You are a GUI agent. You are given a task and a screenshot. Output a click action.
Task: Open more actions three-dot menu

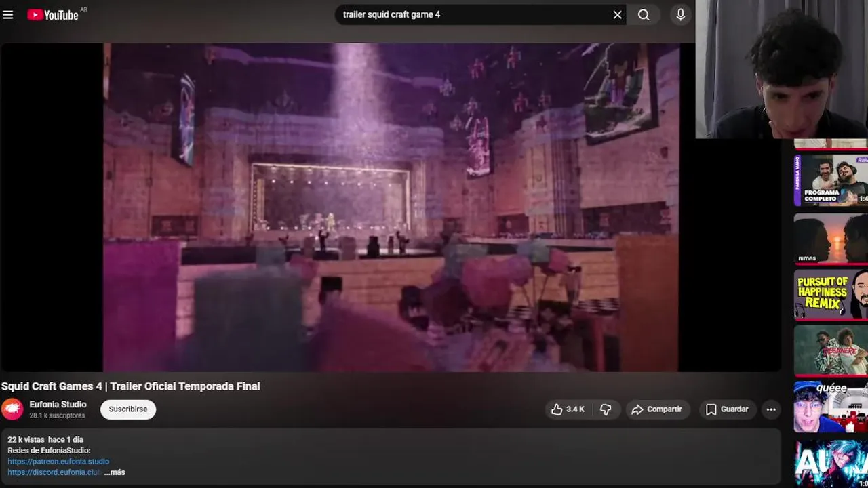(770, 409)
